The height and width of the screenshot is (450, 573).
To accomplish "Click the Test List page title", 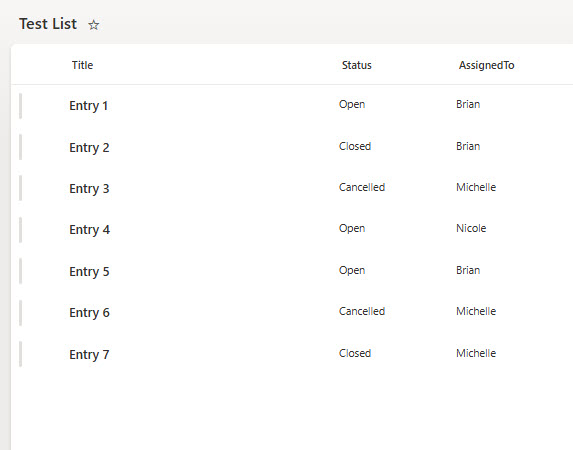I will 48,24.
